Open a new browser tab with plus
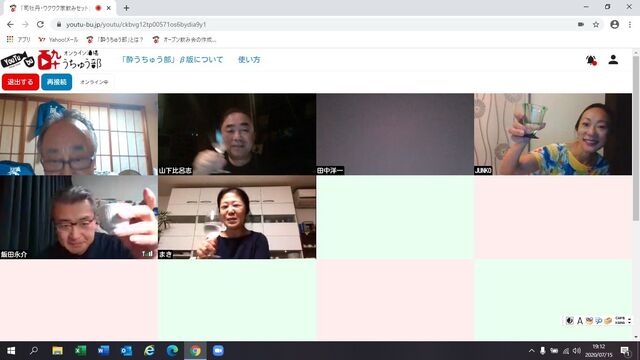Viewport: 640px width, 360px height. coord(127,8)
